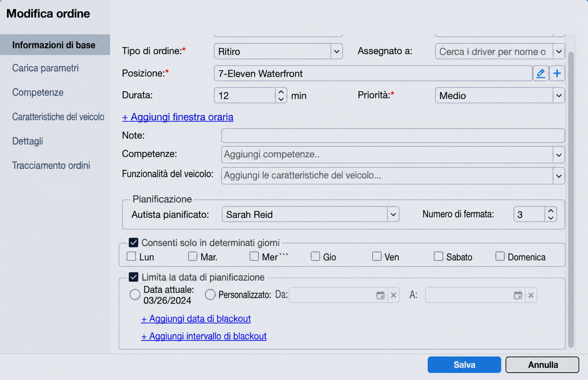Click the pencil edit icon beside Posizione
Screen dimensions: 588x380
(541, 73)
